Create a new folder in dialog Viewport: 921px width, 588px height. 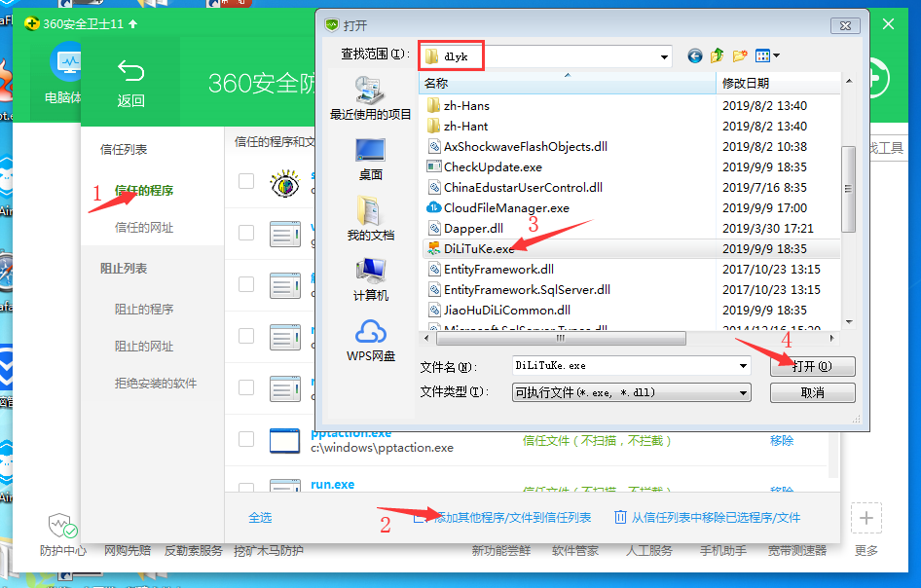tap(740, 56)
